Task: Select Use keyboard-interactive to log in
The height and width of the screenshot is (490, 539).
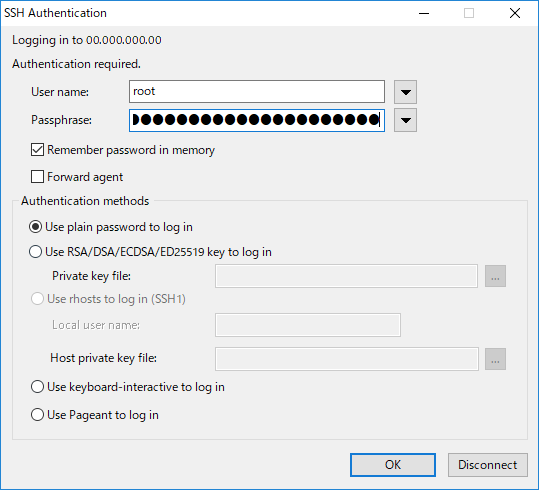Action: tap(37, 387)
